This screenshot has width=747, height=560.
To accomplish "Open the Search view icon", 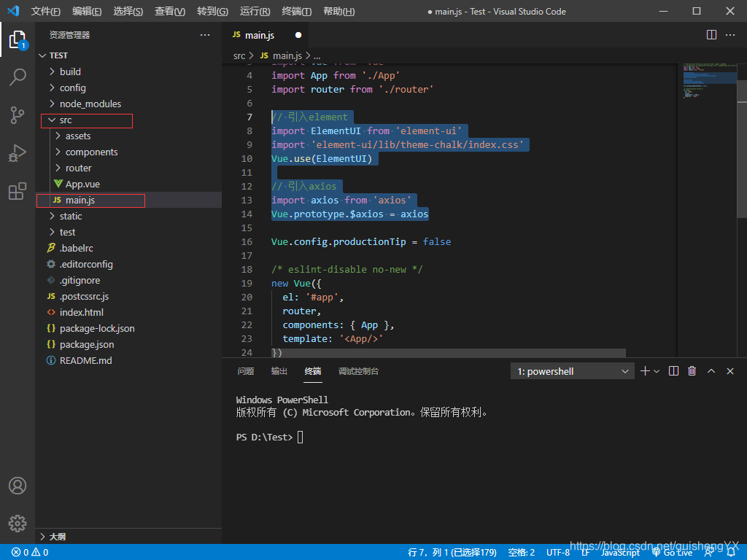I will coord(18,77).
